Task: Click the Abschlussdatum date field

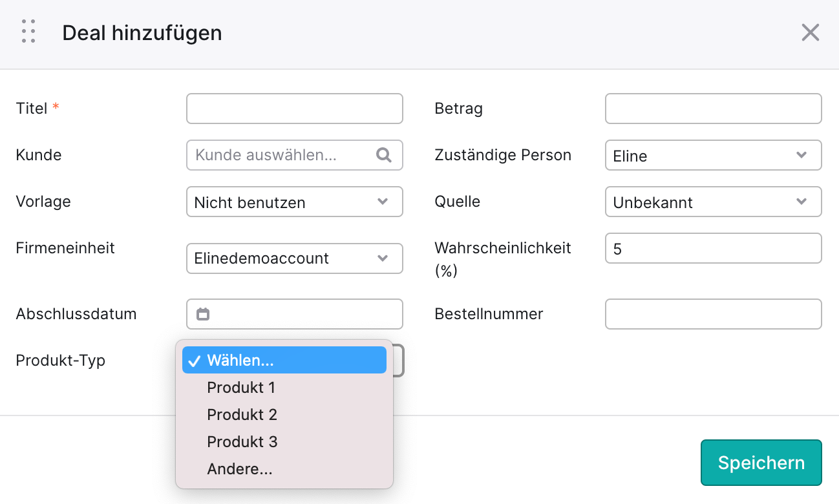Action: point(295,314)
